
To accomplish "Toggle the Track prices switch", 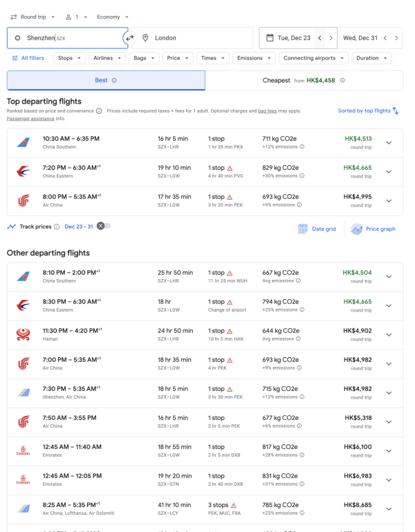I will [x=104, y=226].
